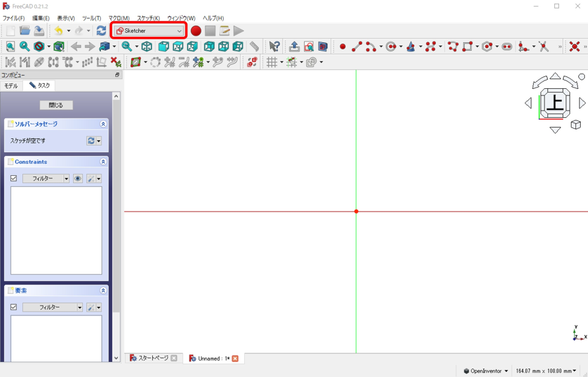Click the measure distance ruler icon
Viewport: 588px width, 377px height.
254,47
